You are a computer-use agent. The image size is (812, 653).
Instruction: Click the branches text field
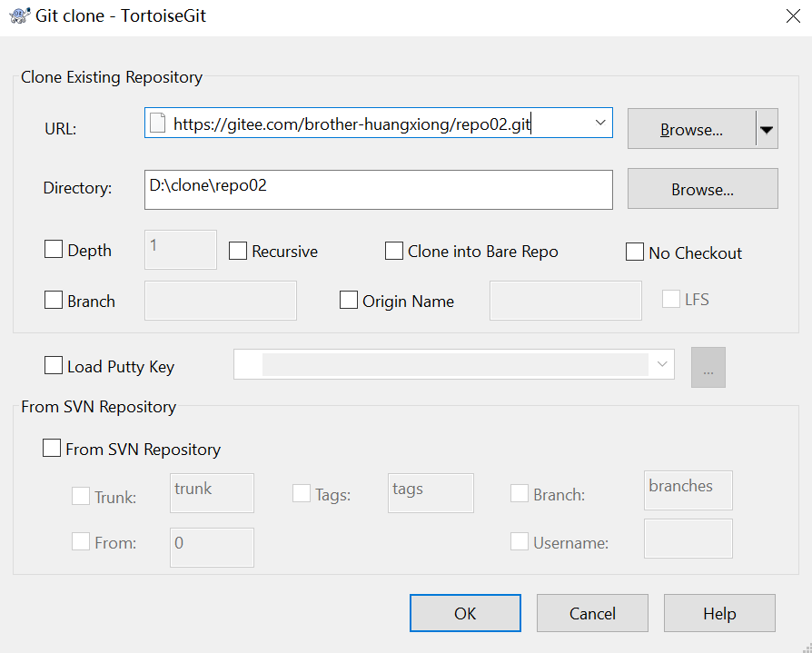(688, 490)
